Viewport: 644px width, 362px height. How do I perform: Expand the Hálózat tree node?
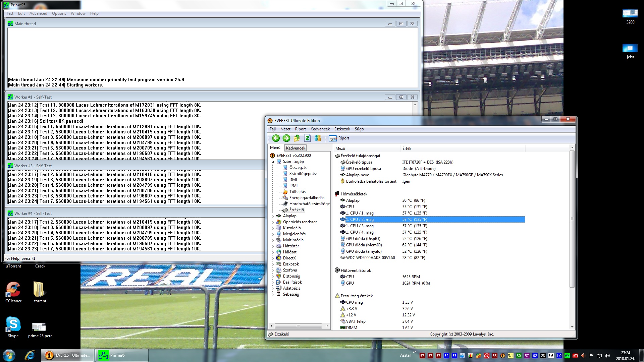(273, 252)
